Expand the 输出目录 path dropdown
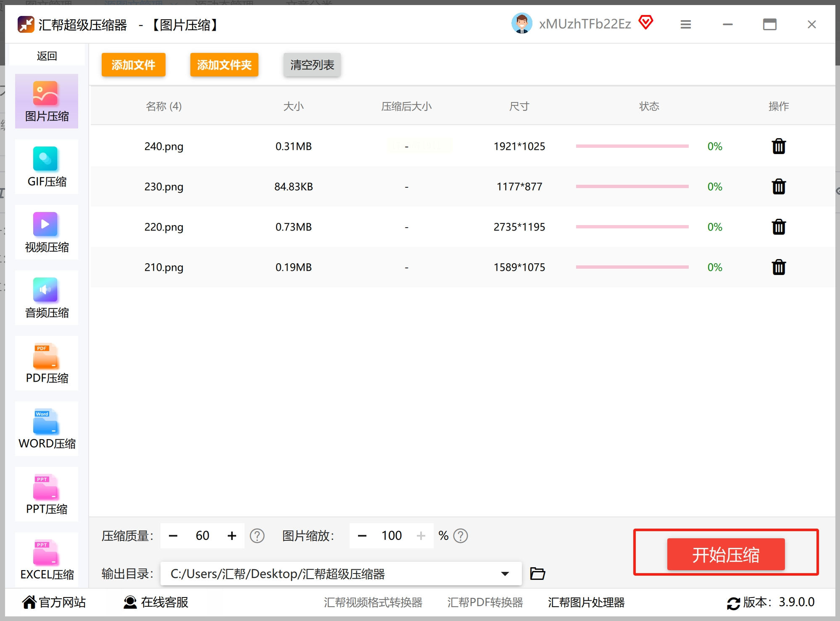Image resolution: width=840 pixels, height=621 pixels. [x=505, y=574]
